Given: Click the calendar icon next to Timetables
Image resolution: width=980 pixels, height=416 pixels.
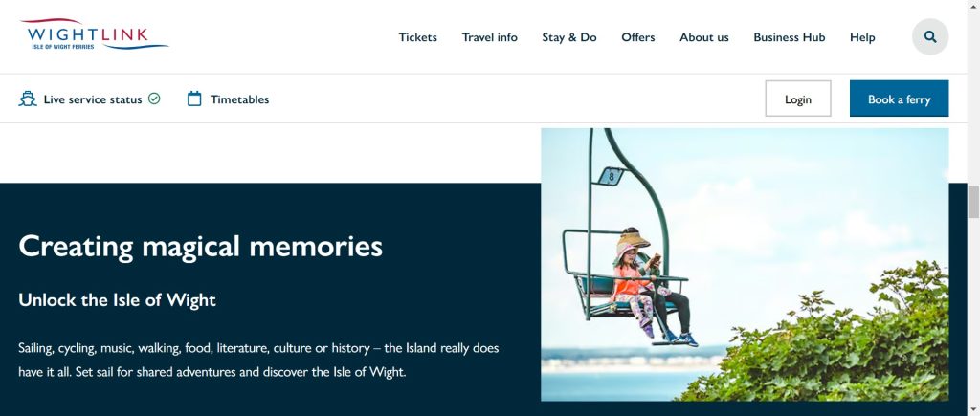Looking at the screenshot, I should tap(194, 99).
